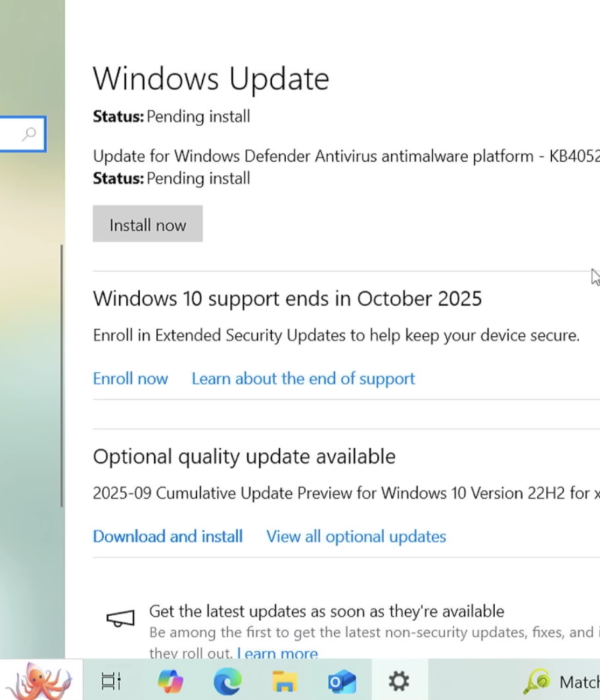Open Task View from the taskbar
600x700 pixels.
111,682
